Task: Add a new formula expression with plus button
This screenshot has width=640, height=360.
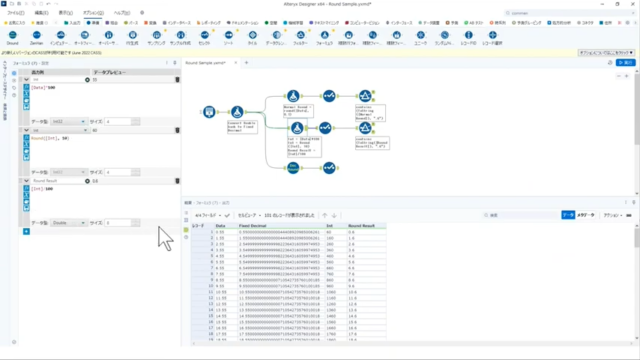Action: click(26, 231)
